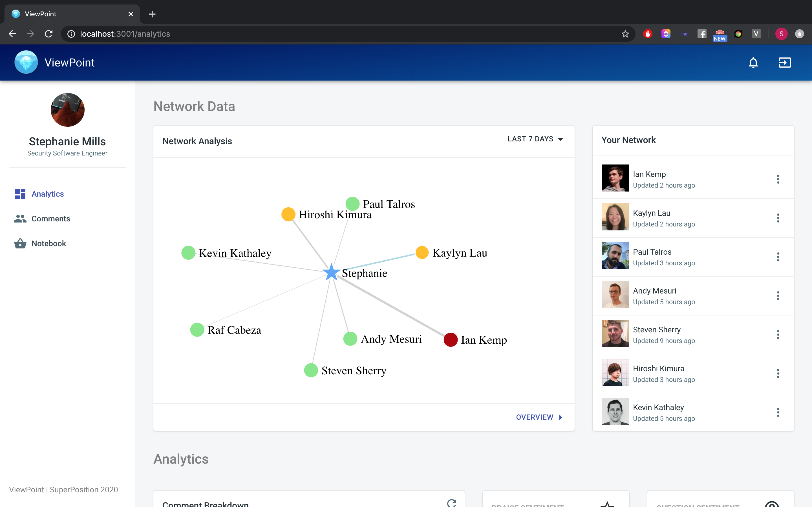Screen dimensions: 812x507
Task: Open Ian Kemp's three-dot menu
Action: coord(778,179)
